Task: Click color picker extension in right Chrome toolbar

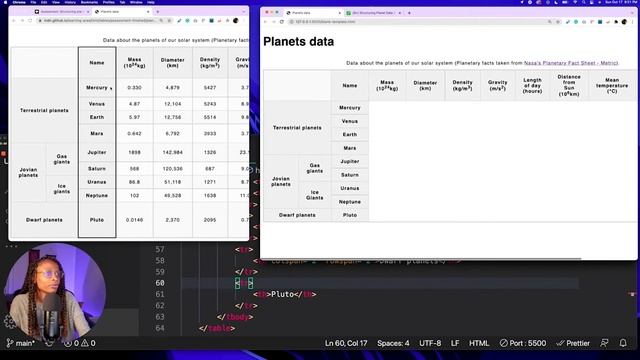Action: point(568,22)
